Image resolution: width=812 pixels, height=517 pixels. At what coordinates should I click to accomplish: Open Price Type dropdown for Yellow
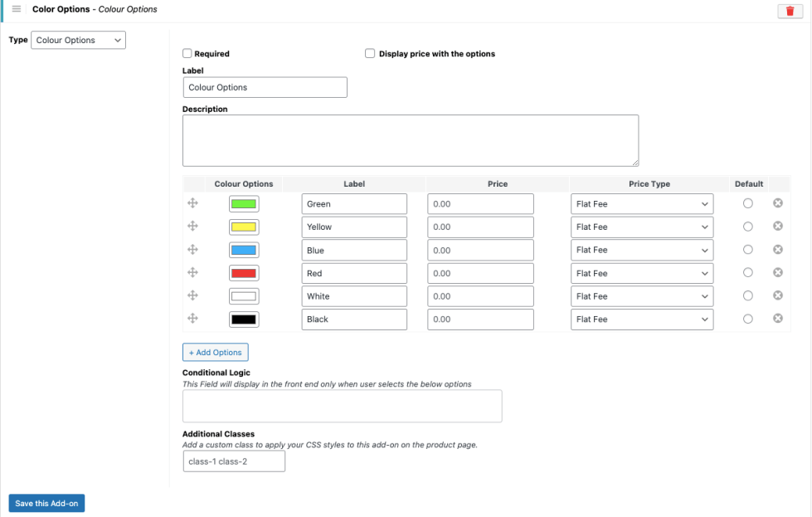click(x=642, y=227)
